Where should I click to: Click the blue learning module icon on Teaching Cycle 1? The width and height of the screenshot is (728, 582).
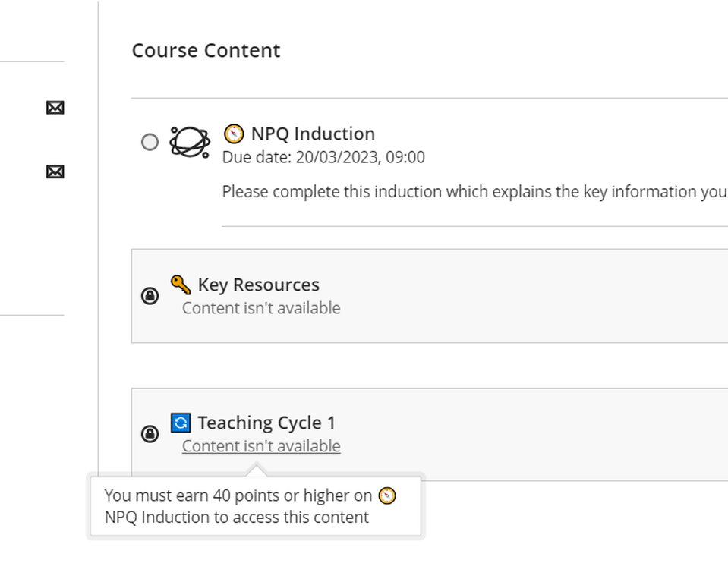(180, 423)
